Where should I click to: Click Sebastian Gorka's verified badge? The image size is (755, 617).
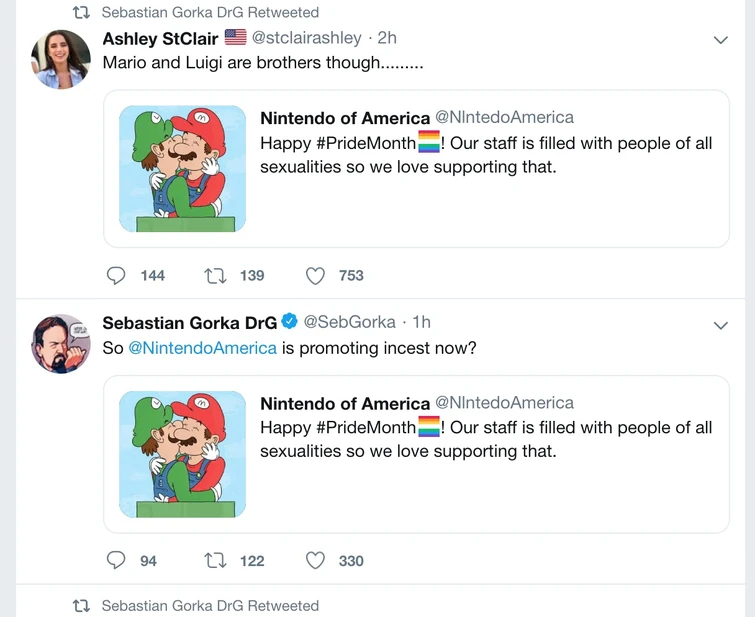[x=289, y=321]
